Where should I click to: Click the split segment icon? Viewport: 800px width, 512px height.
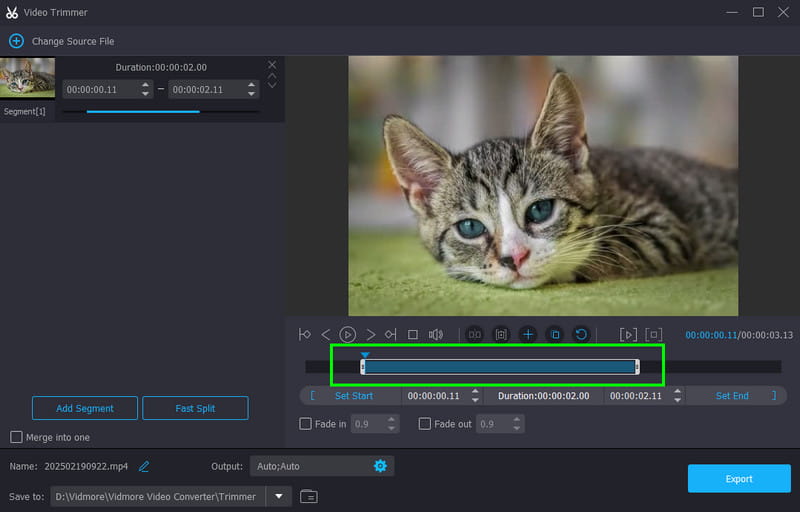tap(474, 335)
